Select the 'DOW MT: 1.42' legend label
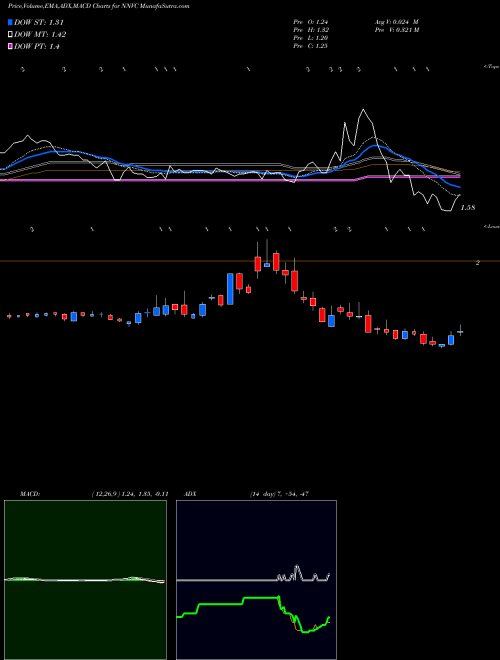The height and width of the screenshot is (660, 500). coord(40,35)
